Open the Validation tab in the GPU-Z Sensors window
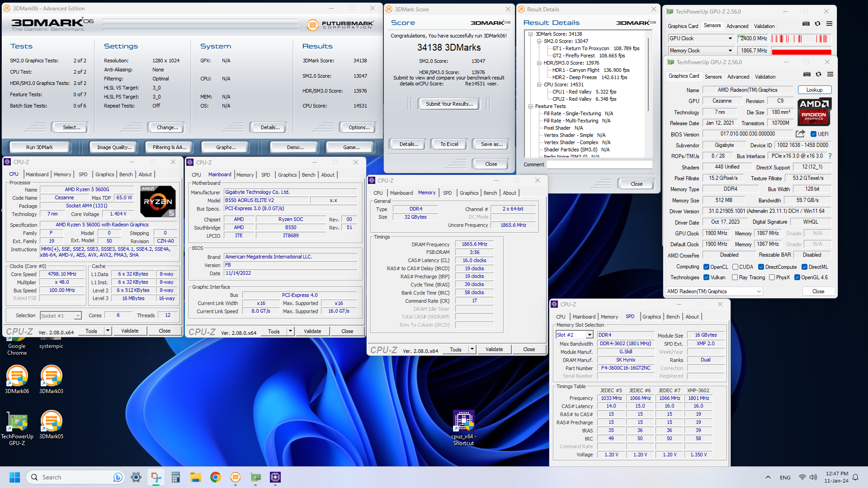Viewport: 868px width, 488px height. point(764,26)
